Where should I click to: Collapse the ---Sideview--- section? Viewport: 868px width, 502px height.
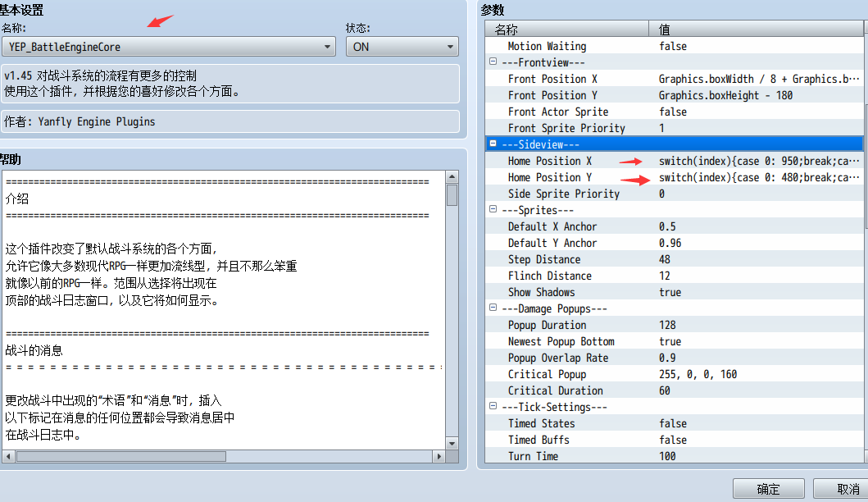pyautogui.click(x=493, y=144)
